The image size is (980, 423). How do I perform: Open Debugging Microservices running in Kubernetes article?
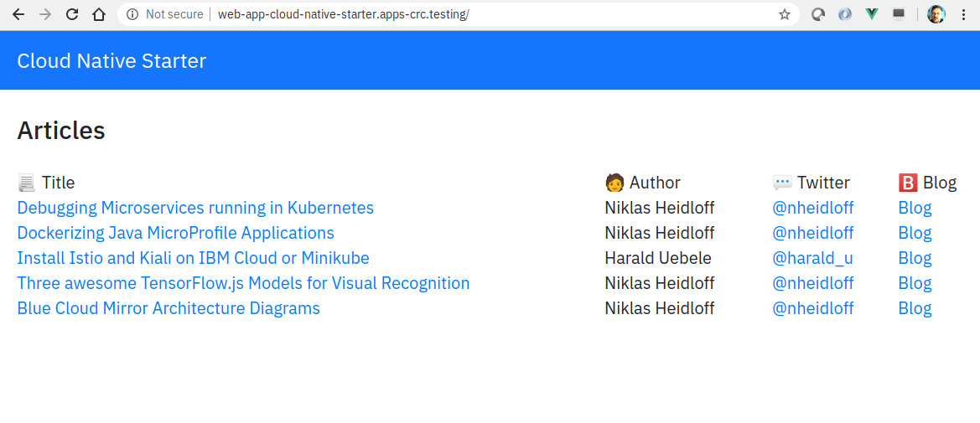(x=195, y=208)
